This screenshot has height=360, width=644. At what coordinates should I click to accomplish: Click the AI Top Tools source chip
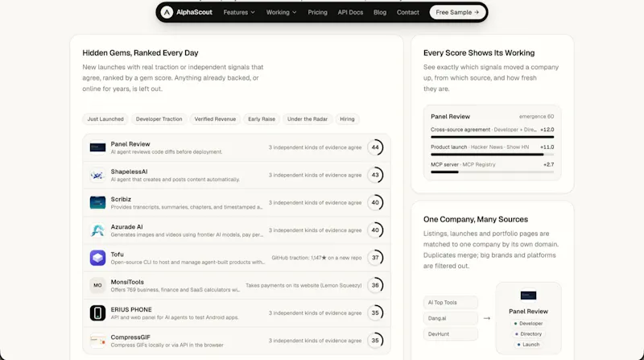[x=451, y=303]
